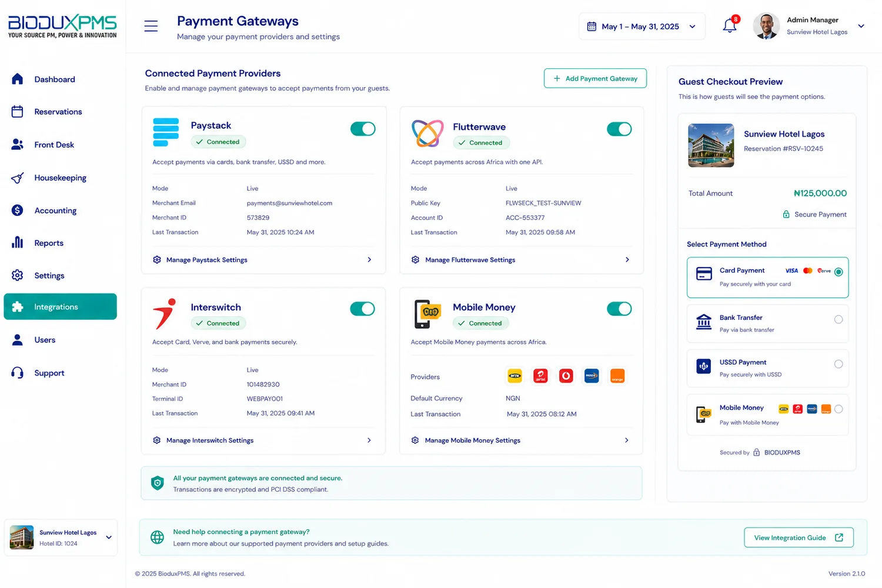Open Manage Paystack Settings link
Image resolution: width=882 pixels, height=588 pixels.
click(206, 260)
